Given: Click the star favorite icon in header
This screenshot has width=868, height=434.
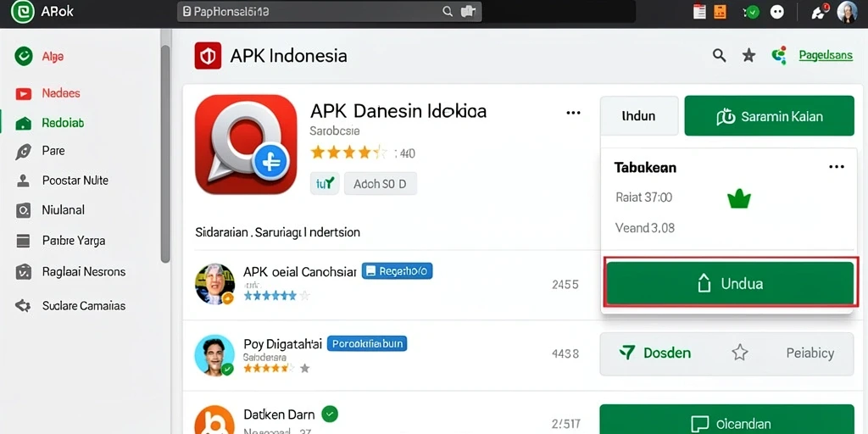Looking at the screenshot, I should (x=748, y=55).
